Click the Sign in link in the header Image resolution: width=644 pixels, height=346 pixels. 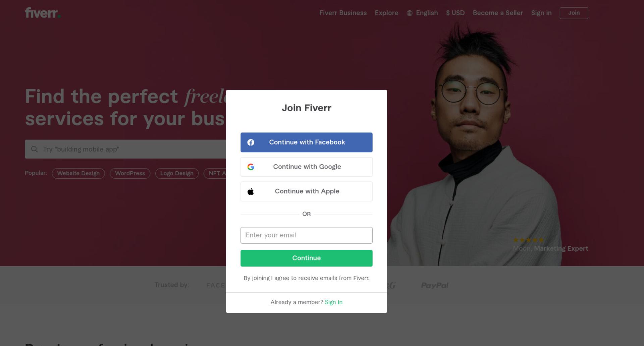pyautogui.click(x=541, y=13)
